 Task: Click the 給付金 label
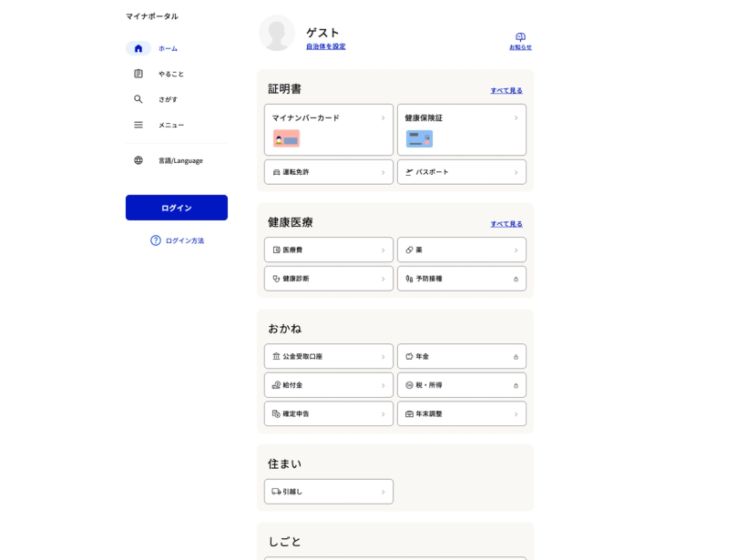click(292, 385)
